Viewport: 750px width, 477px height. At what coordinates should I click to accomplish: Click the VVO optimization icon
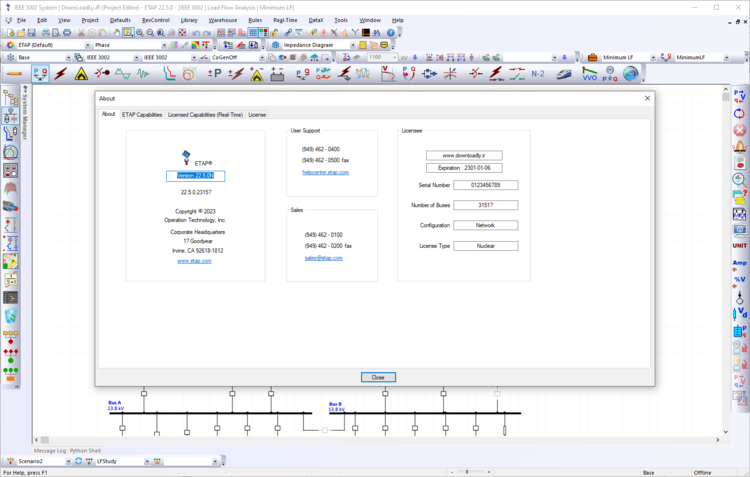pos(589,74)
